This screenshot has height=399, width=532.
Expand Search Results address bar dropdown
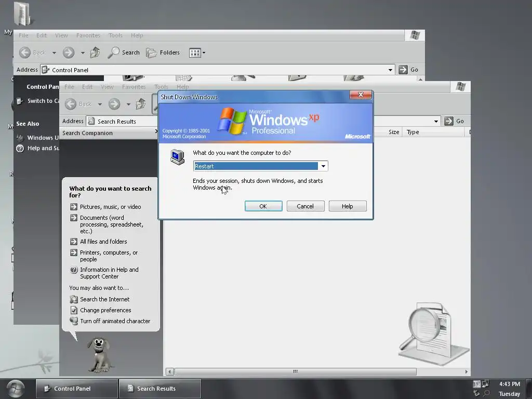pos(436,121)
